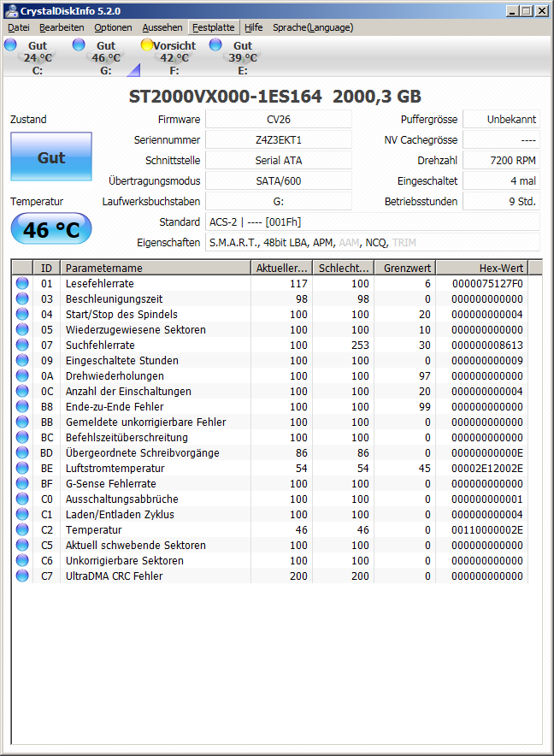Viewport: 554px width, 756px height.
Task: Sort by Parametername column header
Action: point(156,268)
